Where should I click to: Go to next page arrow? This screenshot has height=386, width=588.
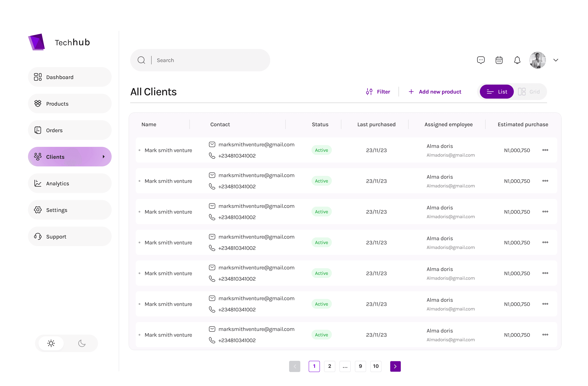[x=395, y=366]
